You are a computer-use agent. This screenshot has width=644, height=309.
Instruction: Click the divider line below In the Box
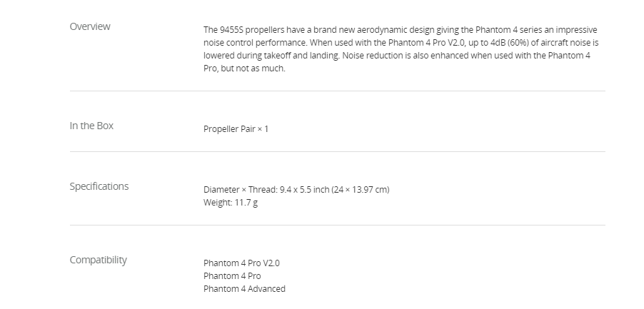coord(338,152)
